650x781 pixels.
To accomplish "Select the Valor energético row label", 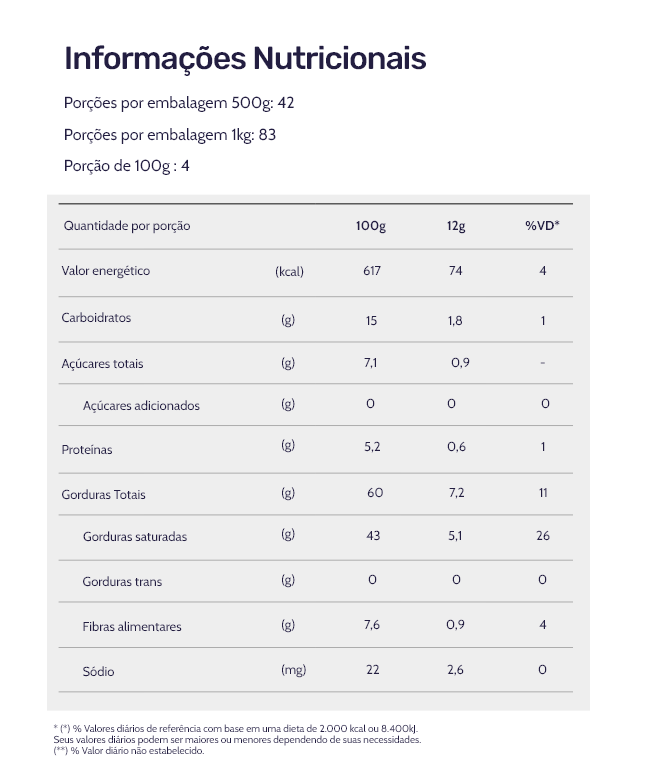I will (106, 271).
